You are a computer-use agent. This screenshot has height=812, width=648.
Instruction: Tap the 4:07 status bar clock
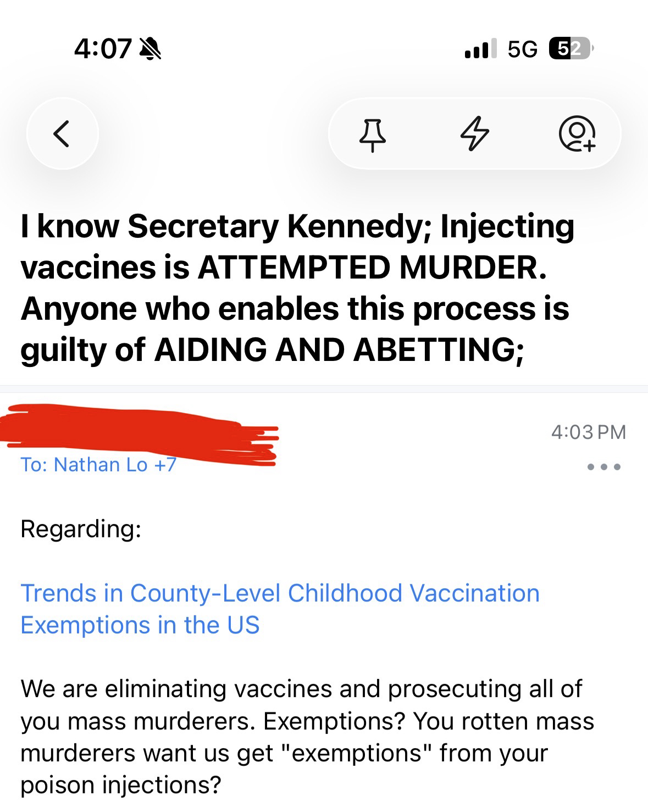point(102,49)
